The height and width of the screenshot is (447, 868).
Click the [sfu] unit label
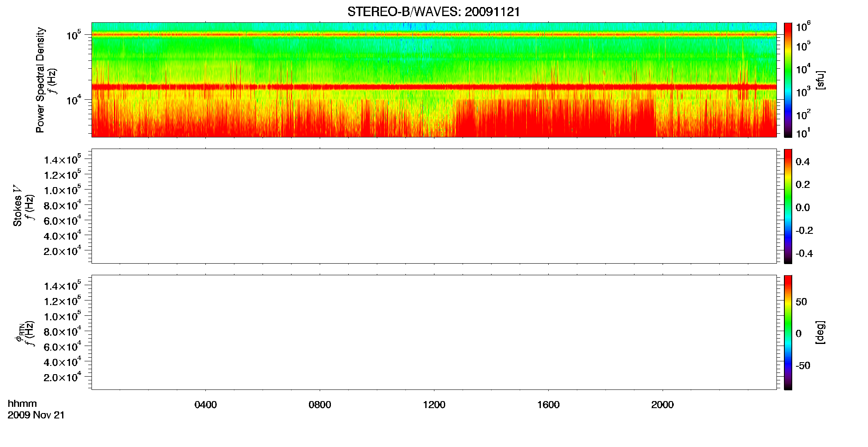tap(820, 80)
